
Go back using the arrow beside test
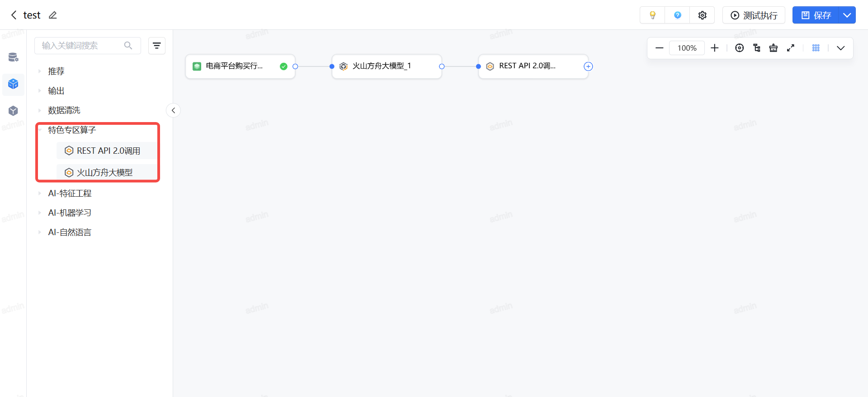[x=14, y=15]
